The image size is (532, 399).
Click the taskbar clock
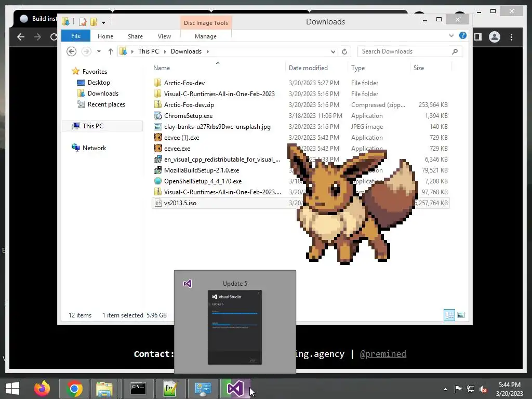point(510,389)
